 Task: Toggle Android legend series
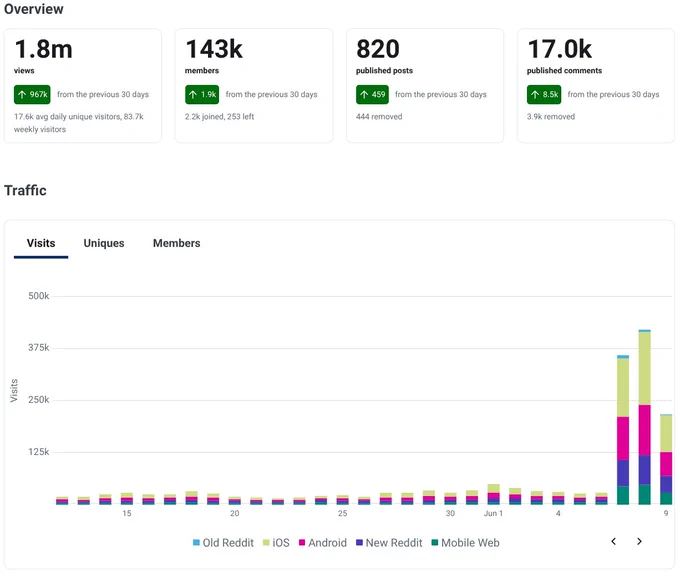coord(323,543)
